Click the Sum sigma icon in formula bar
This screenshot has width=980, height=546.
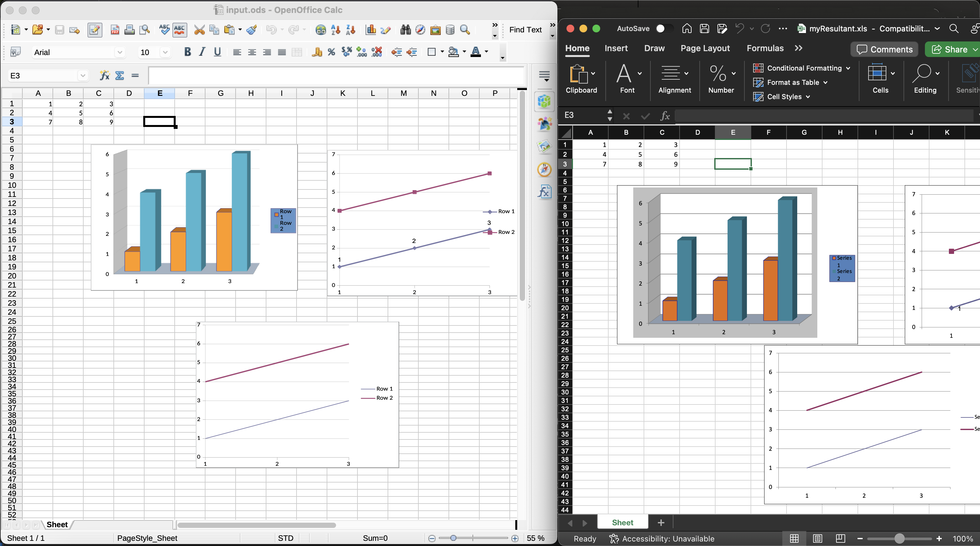point(120,75)
